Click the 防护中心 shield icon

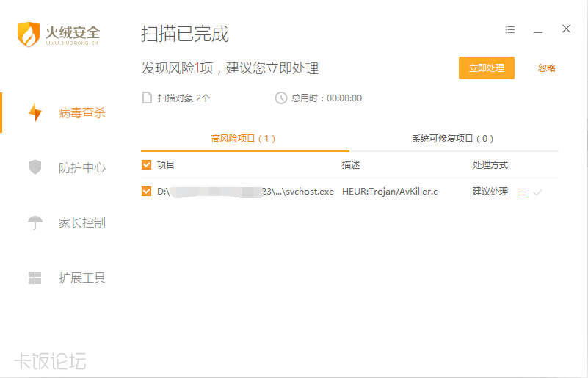(x=35, y=167)
